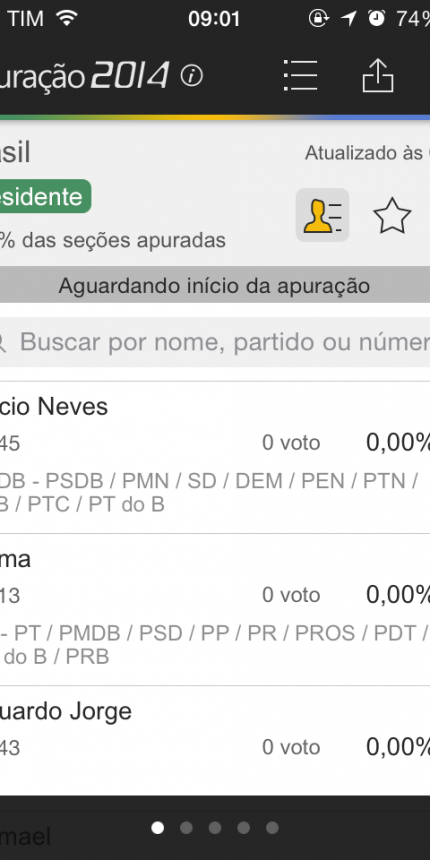Screen dimensions: 430x860
Task: Open Aécio Neves candidate row
Action: [x=215, y=457]
